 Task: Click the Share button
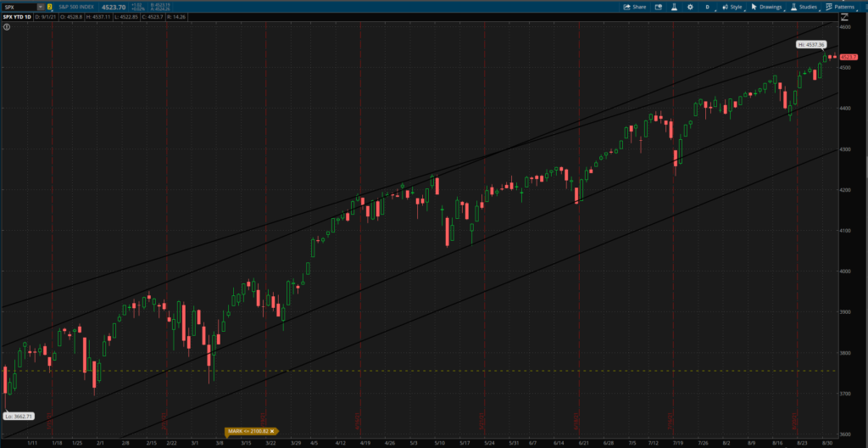pyautogui.click(x=635, y=7)
